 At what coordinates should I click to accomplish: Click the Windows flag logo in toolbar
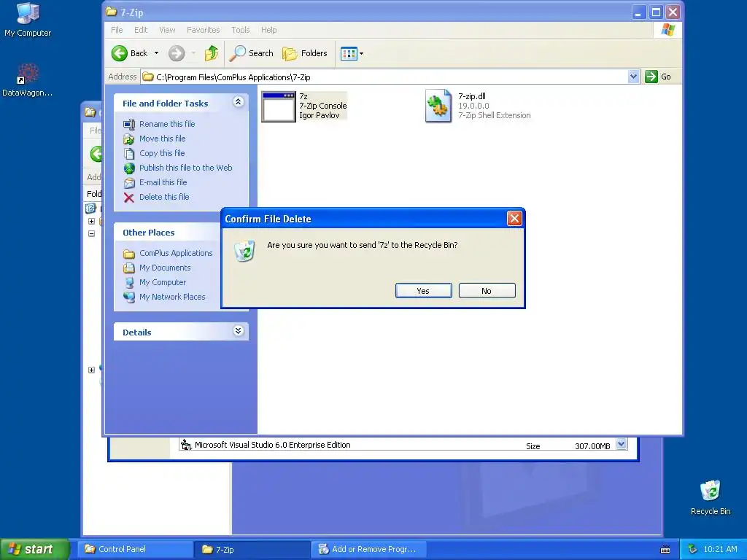[668, 30]
